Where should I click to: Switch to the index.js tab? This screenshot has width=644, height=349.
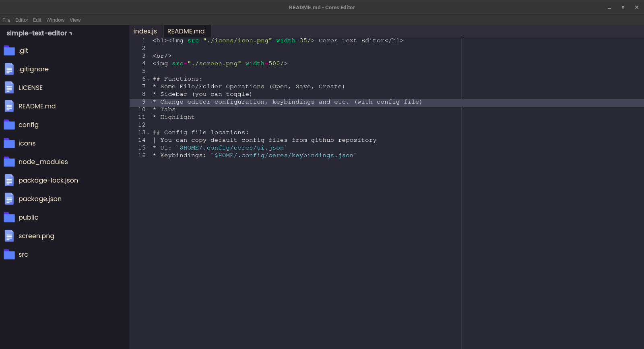coord(145,31)
